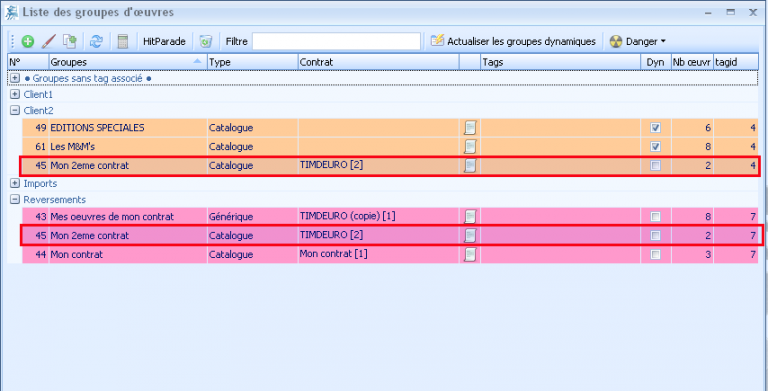Image resolution: width=768 pixels, height=391 pixels.
Task: Click the blue refresh arrows icon
Action: tap(96, 42)
